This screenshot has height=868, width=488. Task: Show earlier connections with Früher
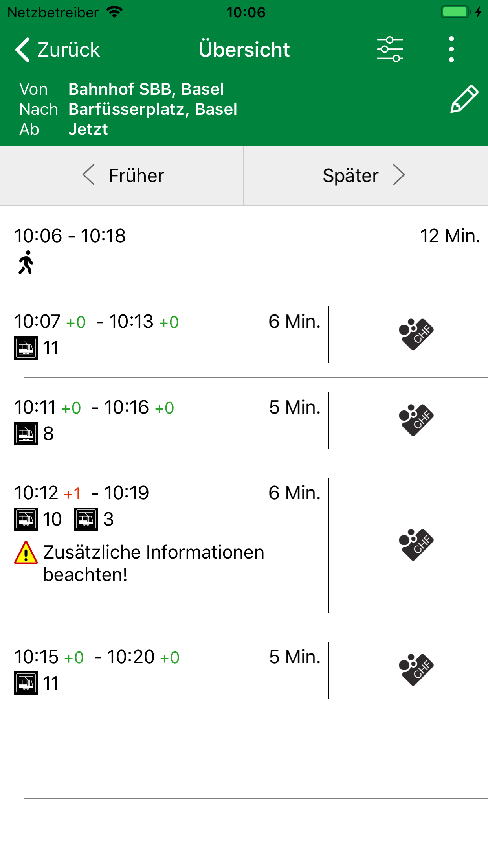[x=123, y=175]
